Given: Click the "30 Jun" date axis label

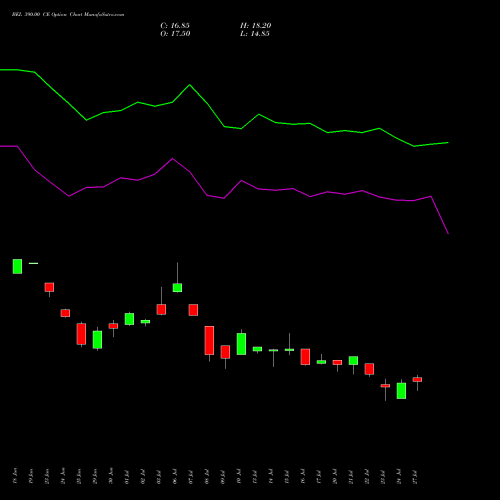Looking at the screenshot, I should (111, 476).
